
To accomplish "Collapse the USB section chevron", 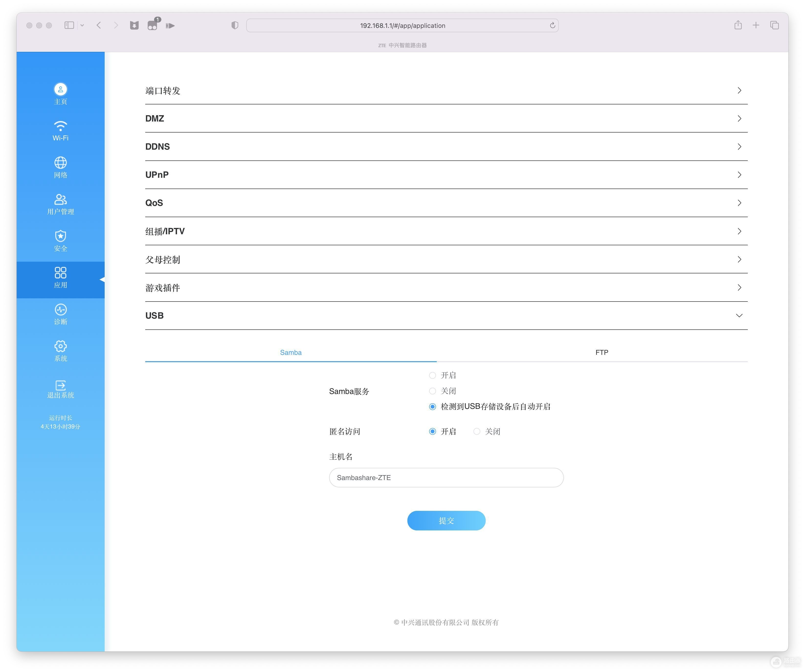I will click(x=739, y=315).
